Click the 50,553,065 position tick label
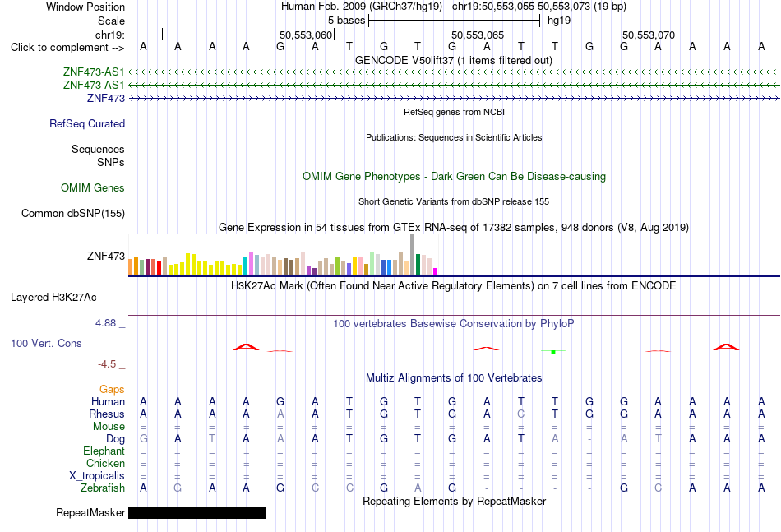This screenshot has width=781, height=532. point(478,35)
